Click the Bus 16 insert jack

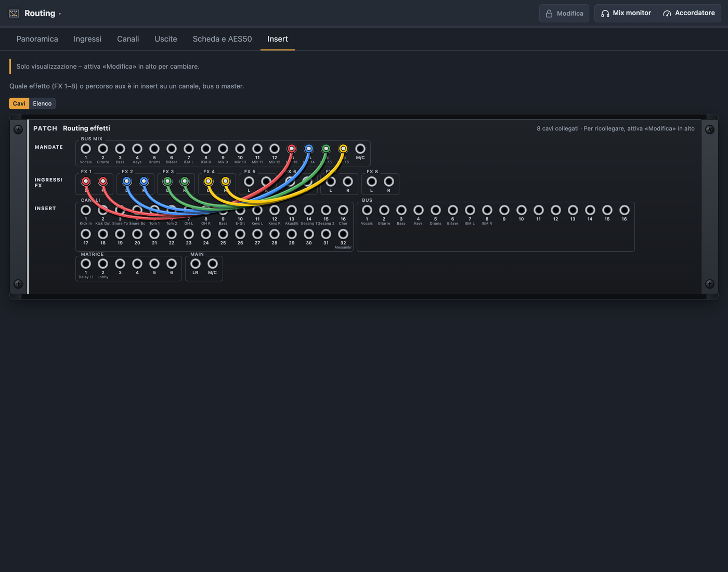(x=625, y=210)
